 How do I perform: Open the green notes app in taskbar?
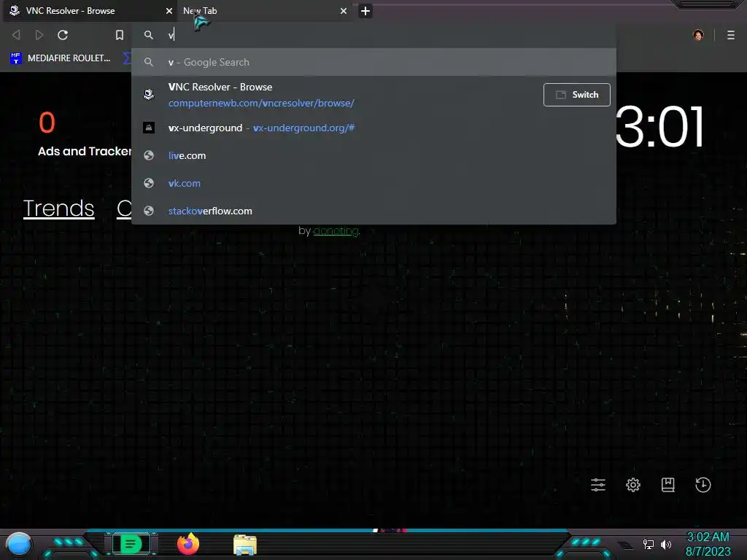pos(131,544)
